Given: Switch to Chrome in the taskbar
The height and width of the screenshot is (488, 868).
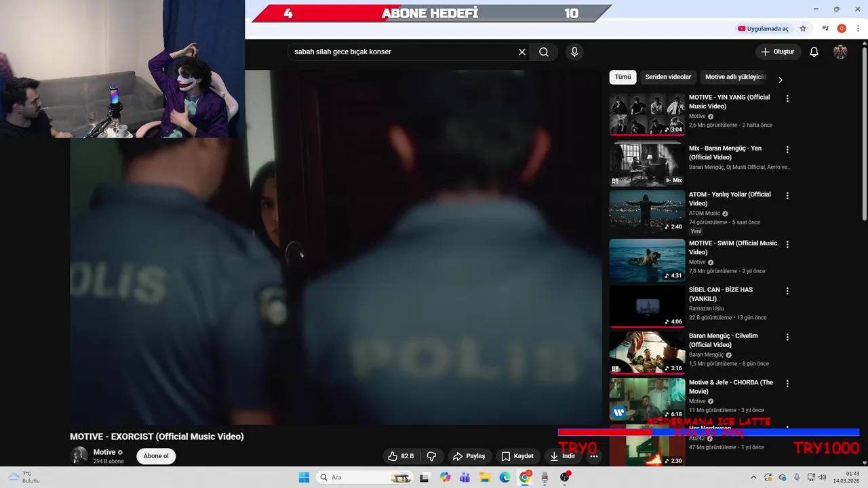Looking at the screenshot, I should coord(525,477).
